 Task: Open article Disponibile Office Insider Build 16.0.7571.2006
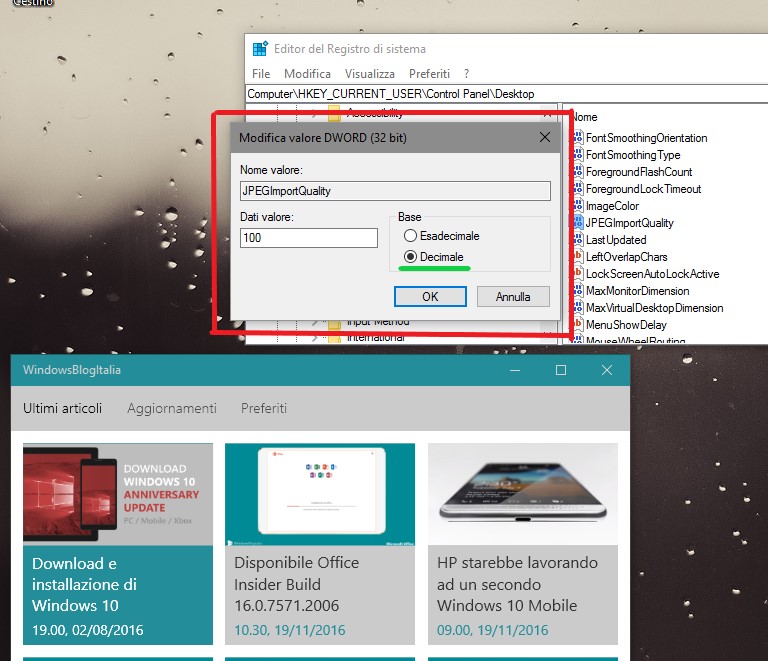pos(297,585)
